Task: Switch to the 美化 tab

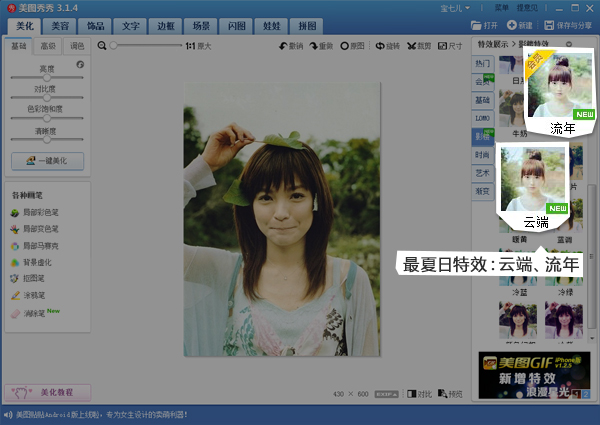Action: coord(25,26)
